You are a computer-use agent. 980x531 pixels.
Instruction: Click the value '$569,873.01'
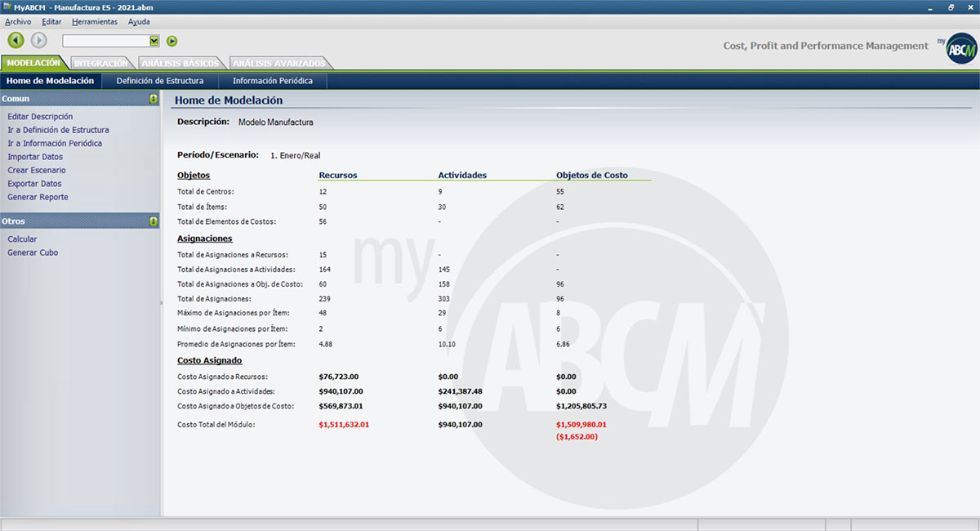coord(341,406)
